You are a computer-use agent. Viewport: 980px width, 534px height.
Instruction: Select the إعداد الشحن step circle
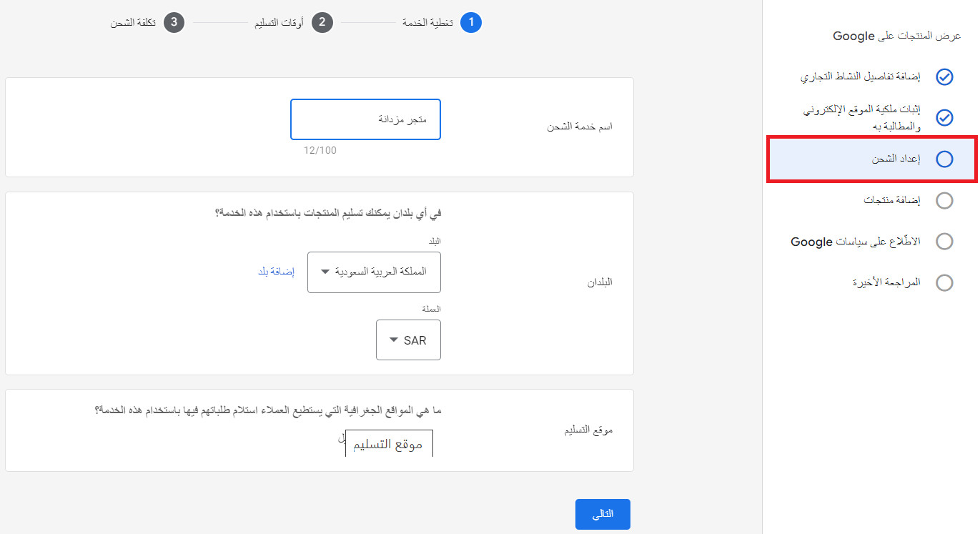click(944, 159)
